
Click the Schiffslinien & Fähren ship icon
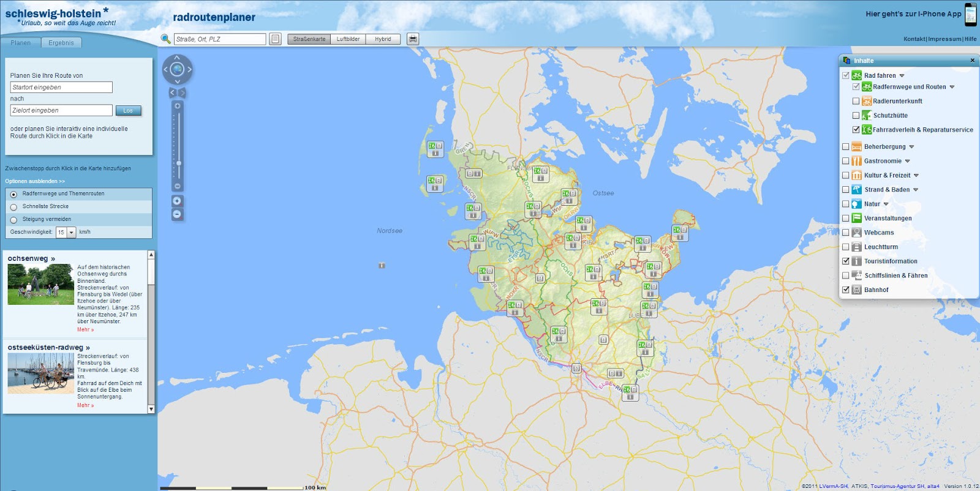tap(857, 275)
